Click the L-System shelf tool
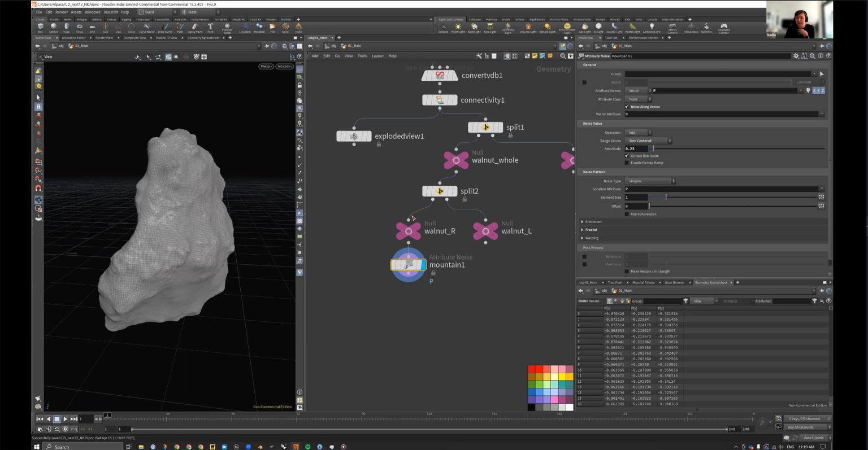868x450 pixels. pyautogui.click(x=244, y=27)
